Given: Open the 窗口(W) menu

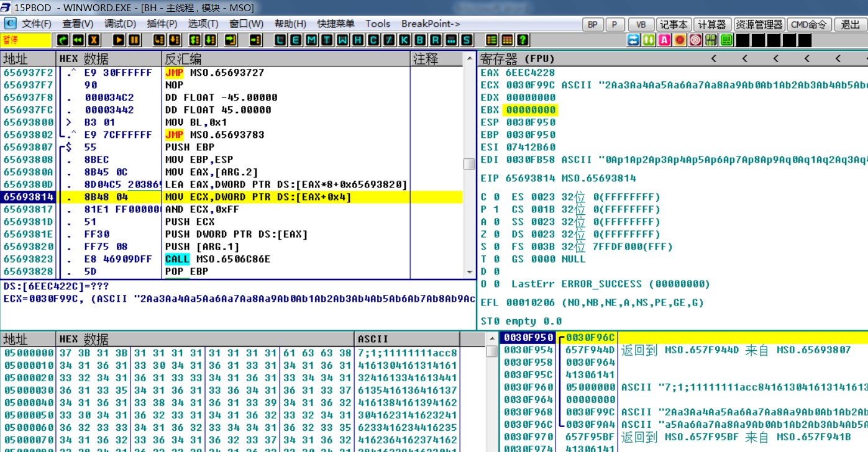Looking at the screenshot, I should tap(246, 24).
